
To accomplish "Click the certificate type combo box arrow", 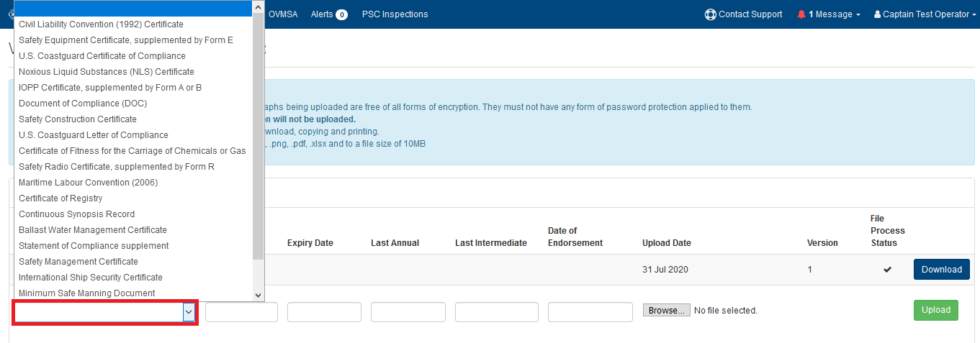I will [189, 312].
